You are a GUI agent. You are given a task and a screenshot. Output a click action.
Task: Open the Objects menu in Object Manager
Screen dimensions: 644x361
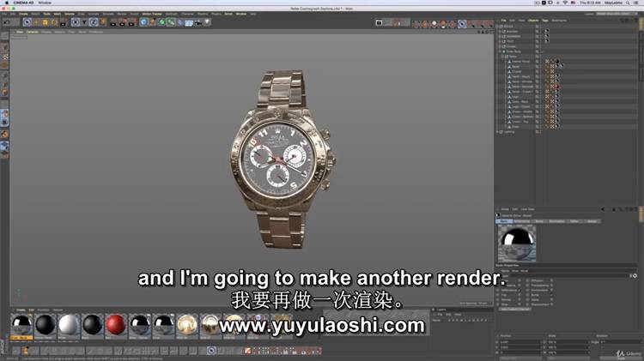pyautogui.click(x=533, y=21)
